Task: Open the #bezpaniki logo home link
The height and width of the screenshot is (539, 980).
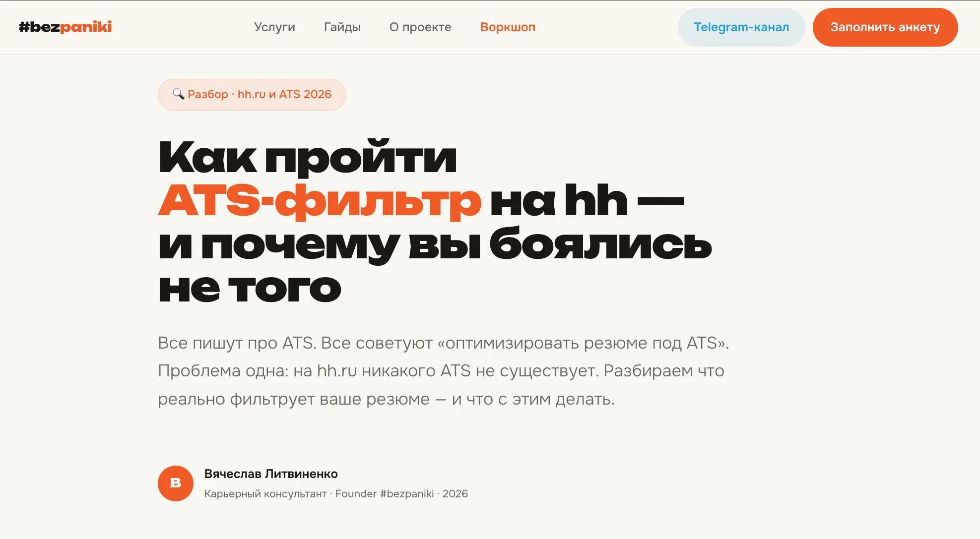Action: (x=65, y=27)
